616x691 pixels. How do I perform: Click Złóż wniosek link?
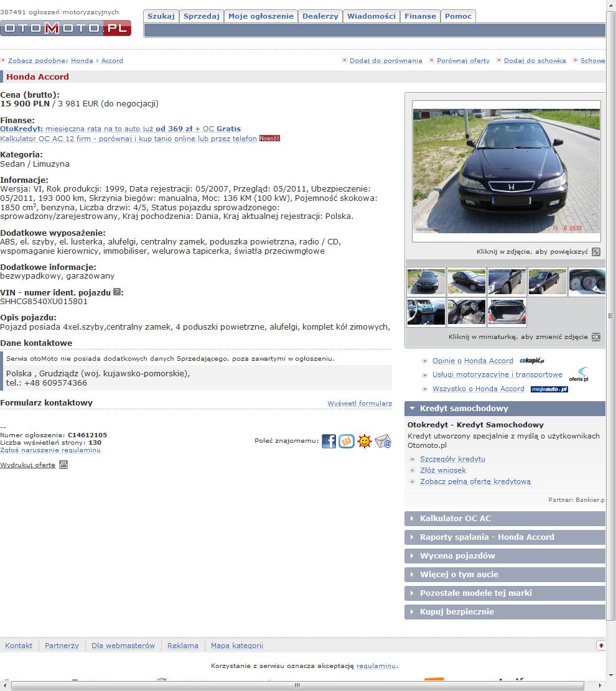(442, 470)
